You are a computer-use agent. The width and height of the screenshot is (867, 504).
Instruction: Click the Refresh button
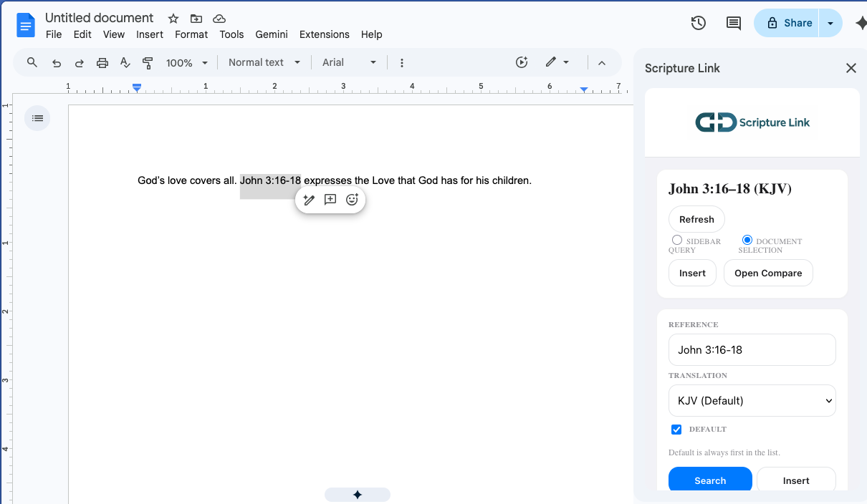(x=696, y=219)
